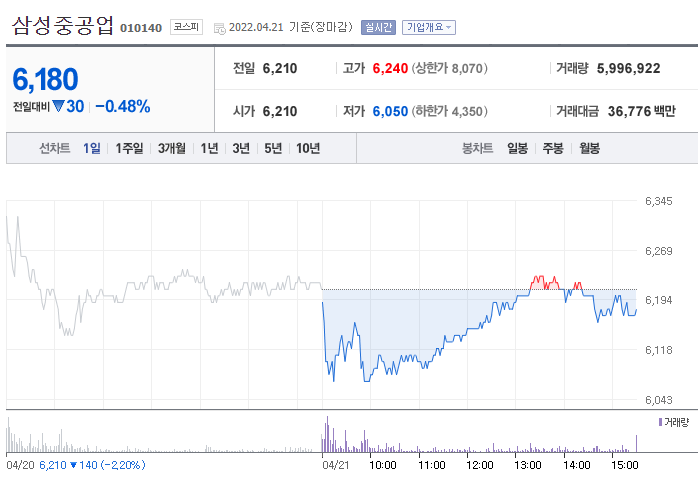Click the change rate -0.48%

pyautogui.click(x=123, y=106)
